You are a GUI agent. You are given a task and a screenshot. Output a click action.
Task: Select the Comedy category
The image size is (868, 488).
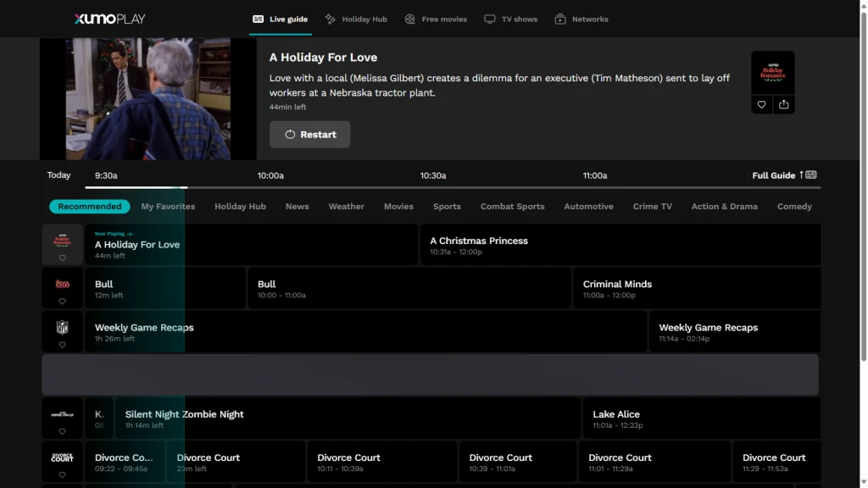(794, 207)
